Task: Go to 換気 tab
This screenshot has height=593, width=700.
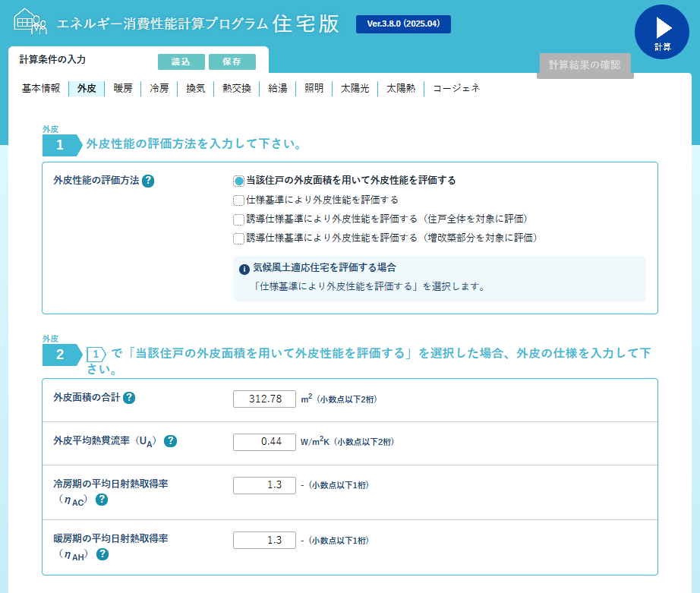Action: coord(196,88)
